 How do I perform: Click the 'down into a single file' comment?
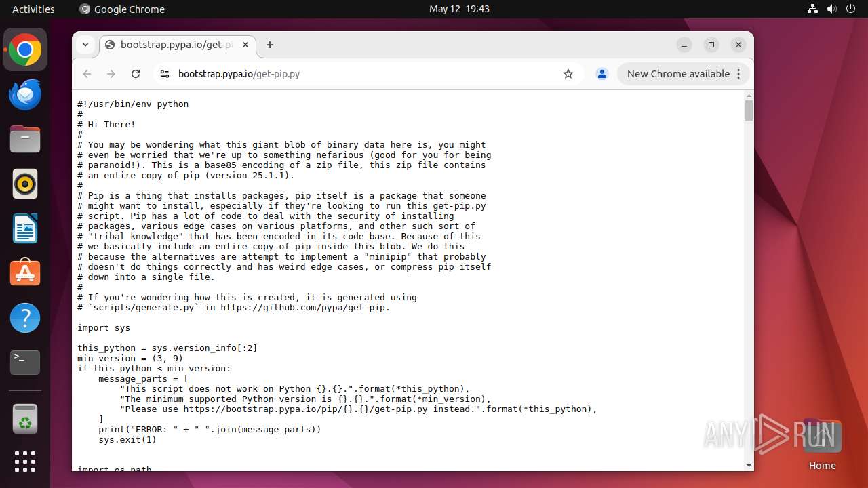coord(146,277)
